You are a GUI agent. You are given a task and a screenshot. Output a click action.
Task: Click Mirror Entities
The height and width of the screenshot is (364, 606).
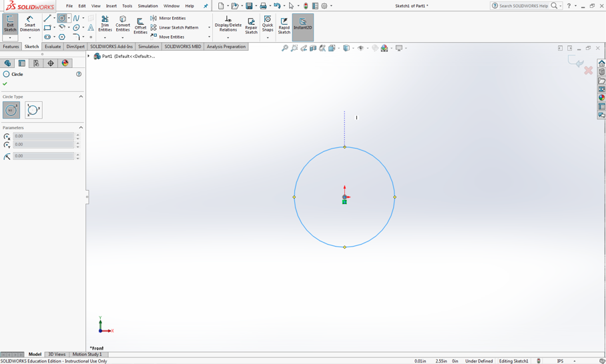click(x=168, y=18)
